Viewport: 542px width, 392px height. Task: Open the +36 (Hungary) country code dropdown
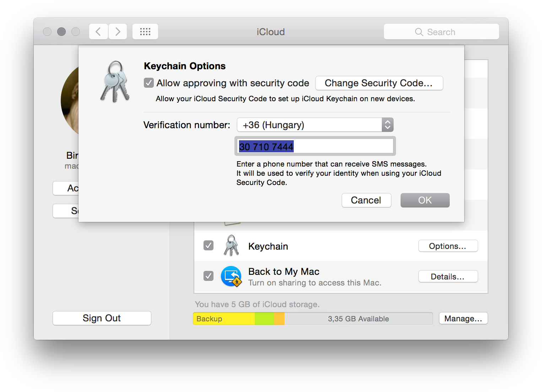tap(315, 125)
